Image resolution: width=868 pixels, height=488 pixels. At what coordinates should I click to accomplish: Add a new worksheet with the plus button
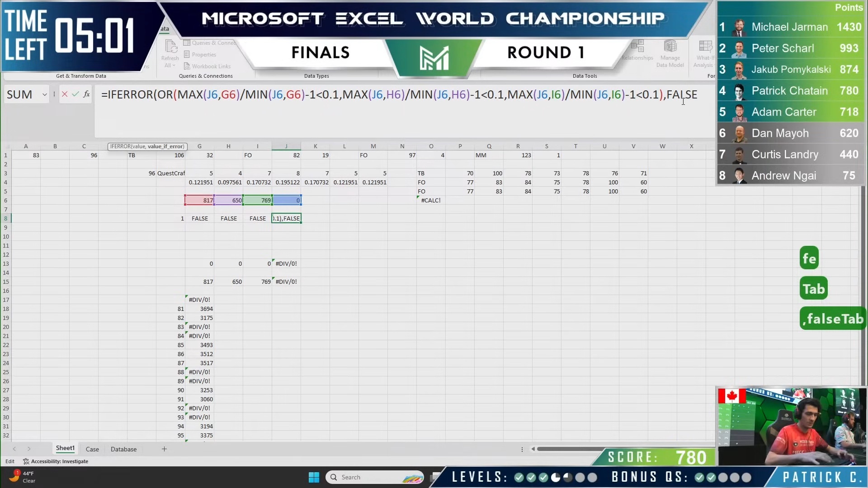(164, 449)
